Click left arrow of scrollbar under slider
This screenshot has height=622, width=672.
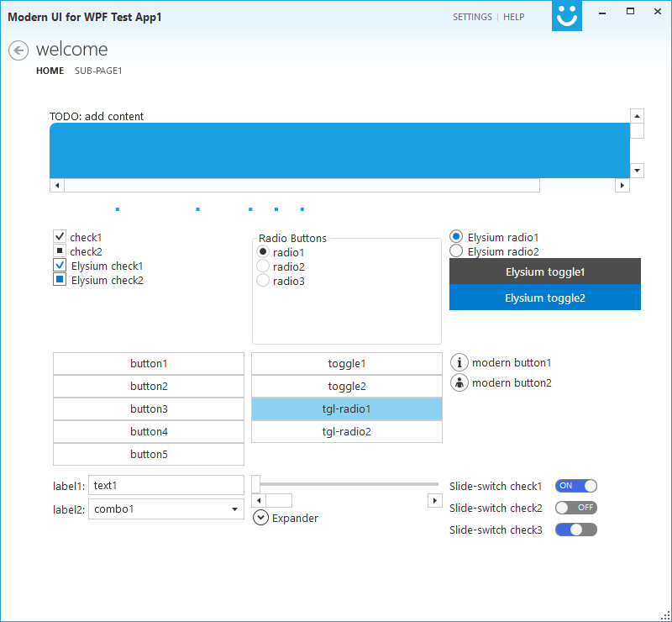[259, 501]
